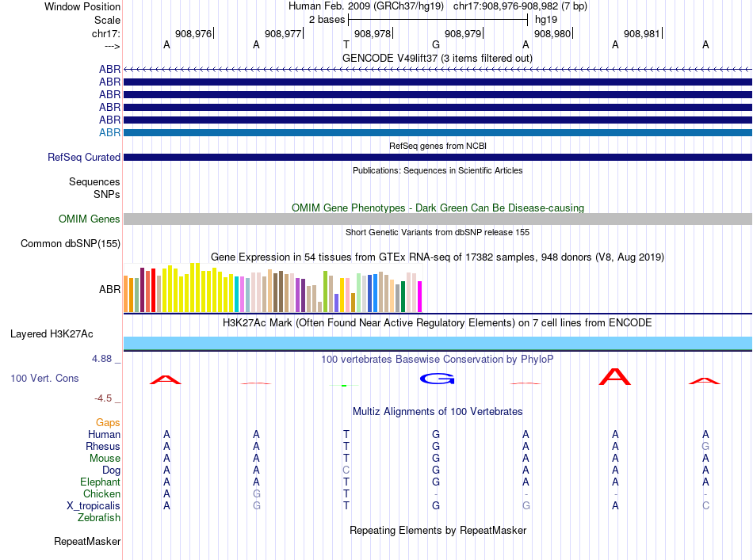Click the H3K27Ac Mark ENCODE track title

pyautogui.click(x=437, y=323)
